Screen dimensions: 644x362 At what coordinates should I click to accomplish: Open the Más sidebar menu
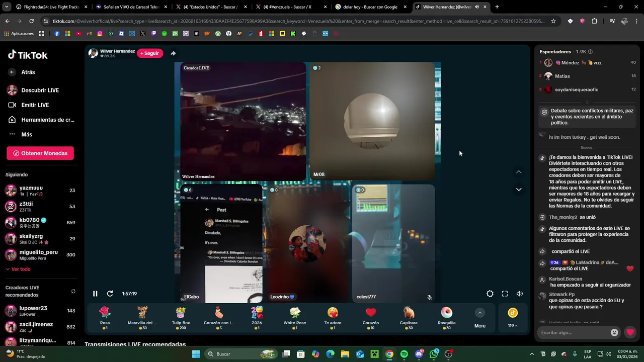tap(21, 134)
